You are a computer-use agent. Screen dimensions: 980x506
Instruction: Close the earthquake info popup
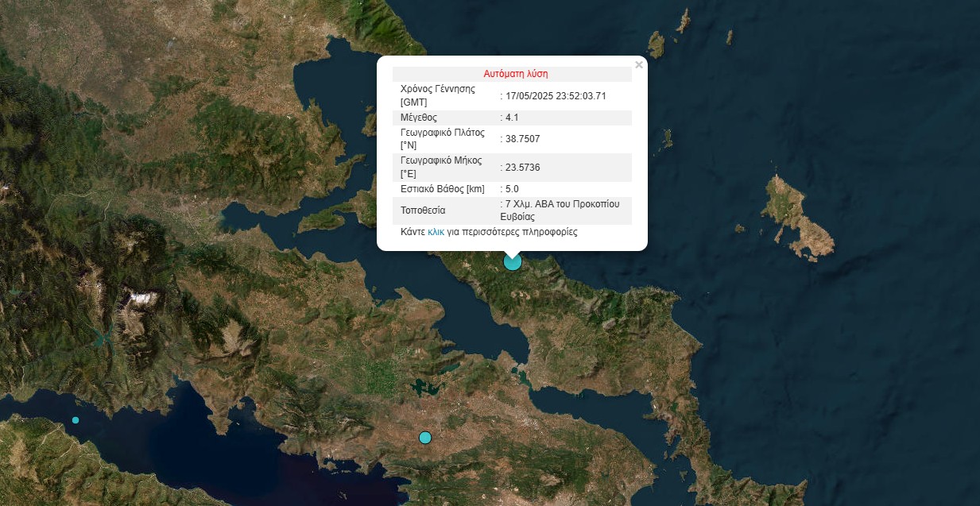point(639,65)
